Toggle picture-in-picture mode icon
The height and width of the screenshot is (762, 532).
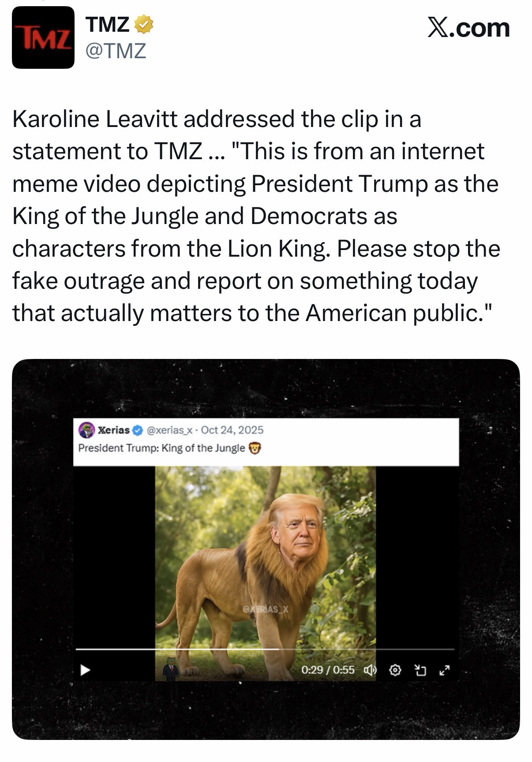420,670
